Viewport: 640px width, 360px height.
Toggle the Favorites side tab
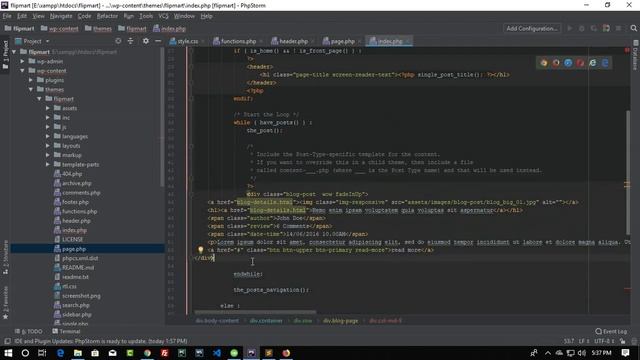click(5, 302)
